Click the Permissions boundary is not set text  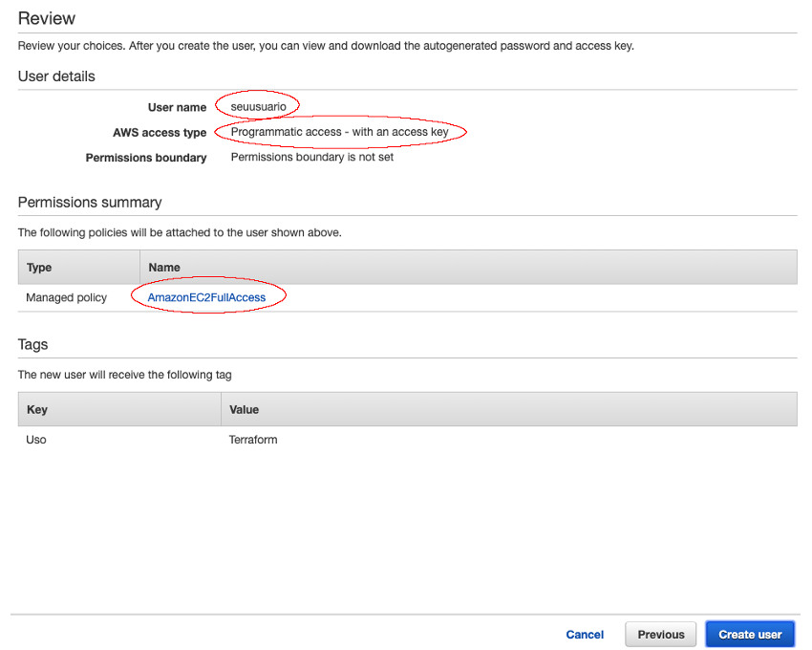pos(311,157)
